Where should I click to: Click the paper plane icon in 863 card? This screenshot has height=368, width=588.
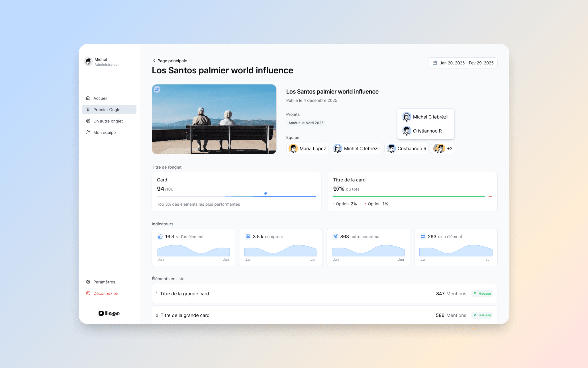pos(335,236)
